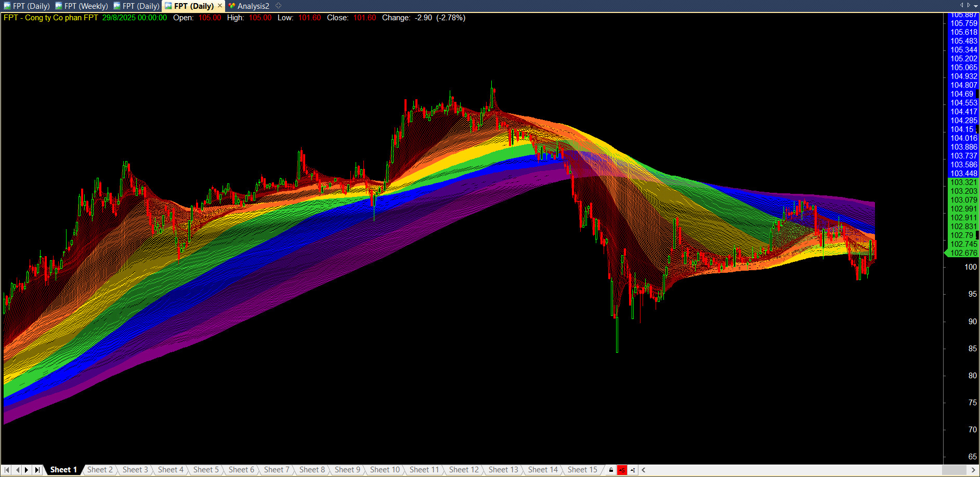Image resolution: width=980 pixels, height=477 pixels.
Task: Select the Sheet 2 tab
Action: point(100,470)
